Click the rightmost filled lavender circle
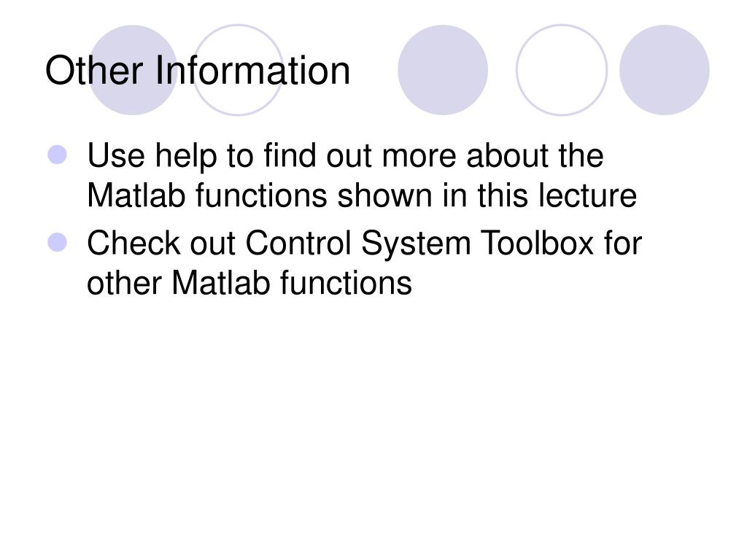The height and width of the screenshot is (560, 747). [x=664, y=70]
